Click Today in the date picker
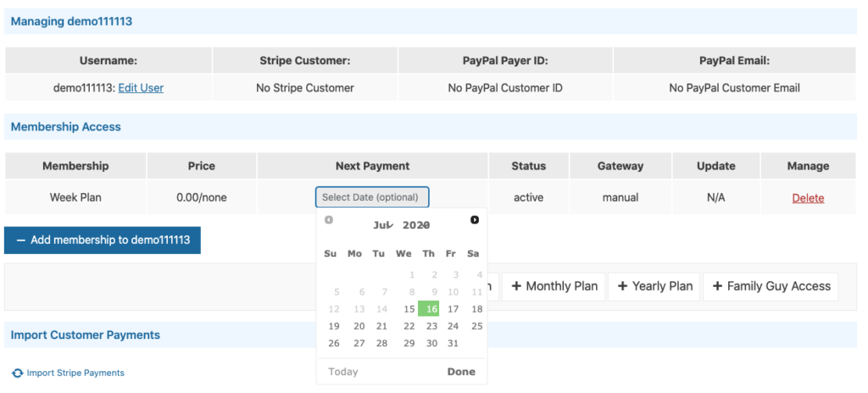The image size is (868, 393). 343,372
